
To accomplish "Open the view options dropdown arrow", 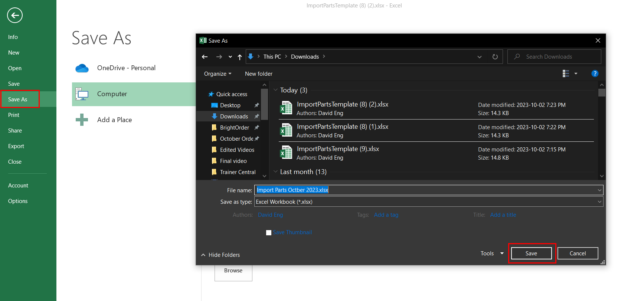I will click(x=576, y=73).
